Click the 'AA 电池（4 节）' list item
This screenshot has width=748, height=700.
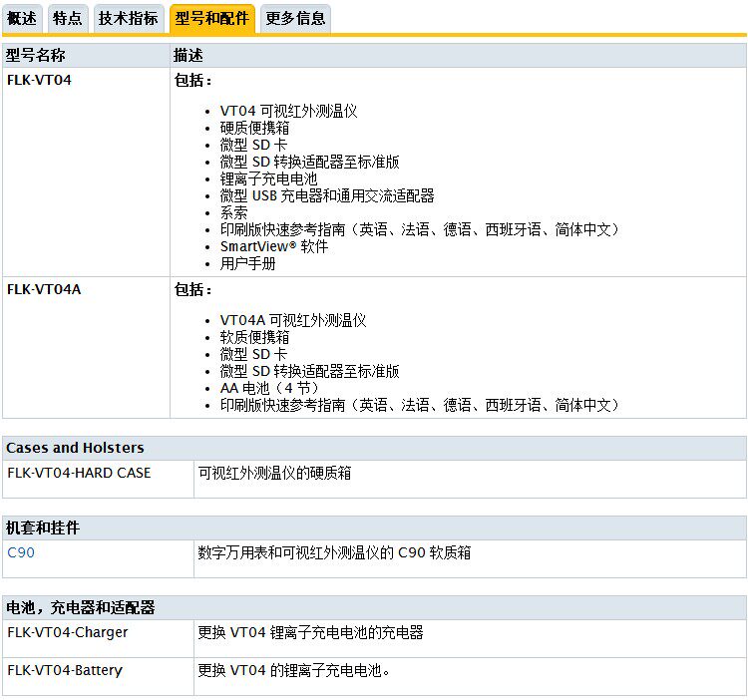point(269,388)
